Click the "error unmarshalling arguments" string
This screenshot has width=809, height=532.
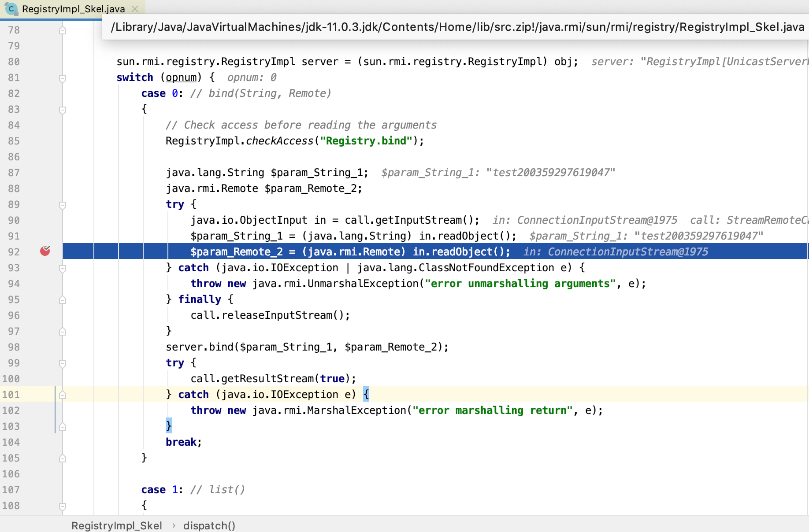pos(520,284)
